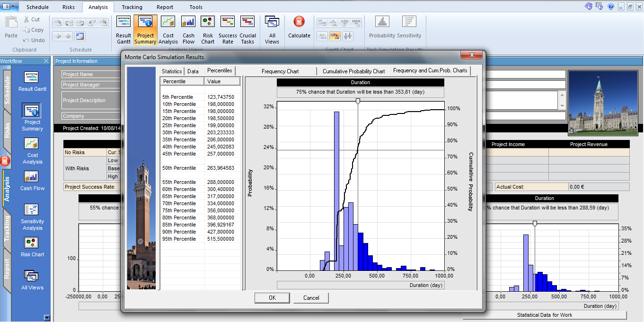This screenshot has width=644, height=322.
Task: Select Frequency and Cum.Prob. Charts tab
Action: [430, 70]
